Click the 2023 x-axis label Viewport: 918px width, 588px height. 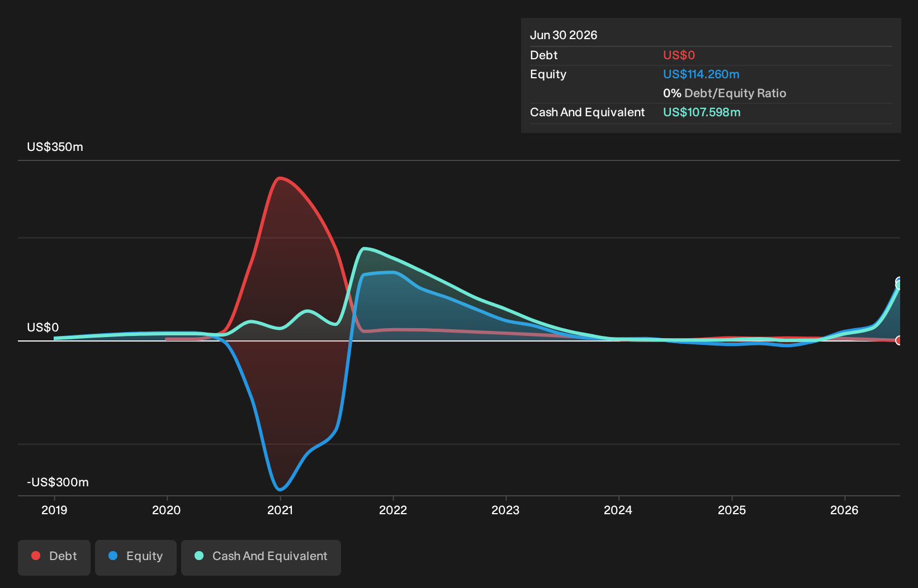click(x=505, y=510)
